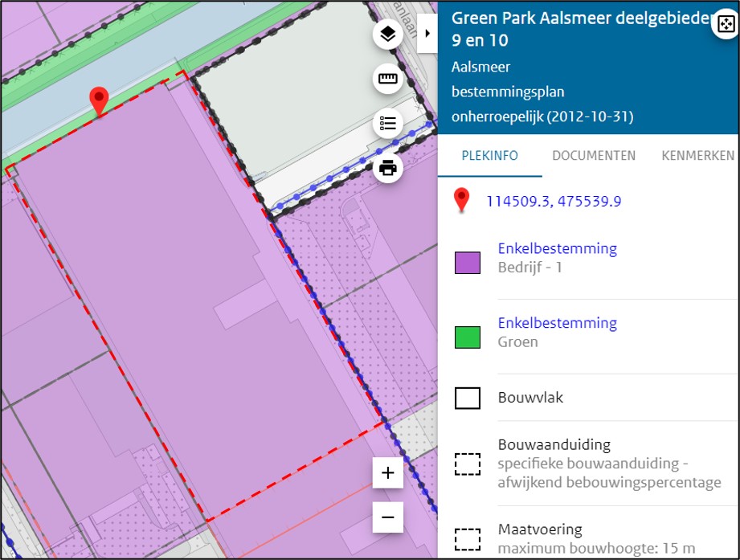Screen dimensions: 740x560
Task: Zoom in with the plus button
Action: [x=387, y=472]
